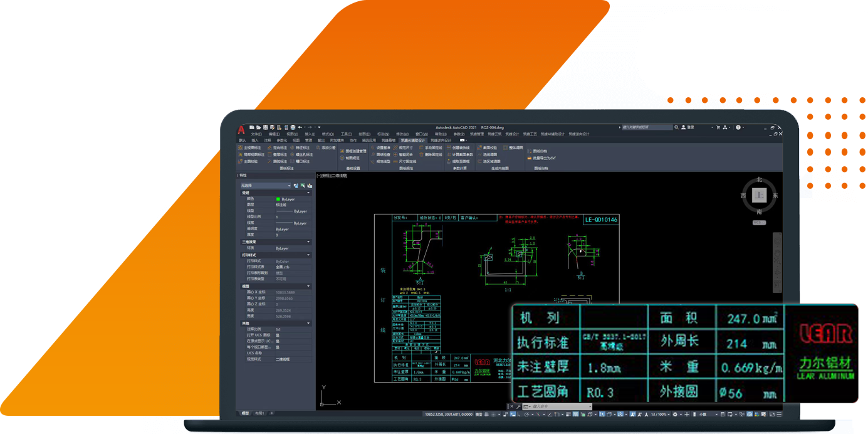Viewport: 868px width, 434px height.
Task: Click the green 颜色 ByLayer color swatch
Action: (278, 199)
